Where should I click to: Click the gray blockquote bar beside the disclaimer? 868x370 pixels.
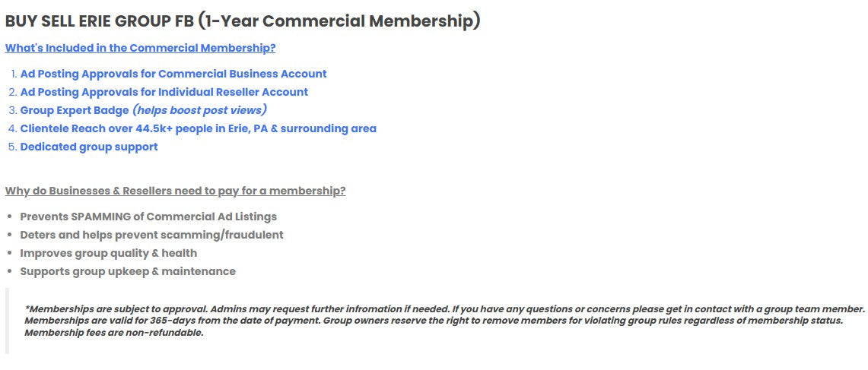click(8, 321)
